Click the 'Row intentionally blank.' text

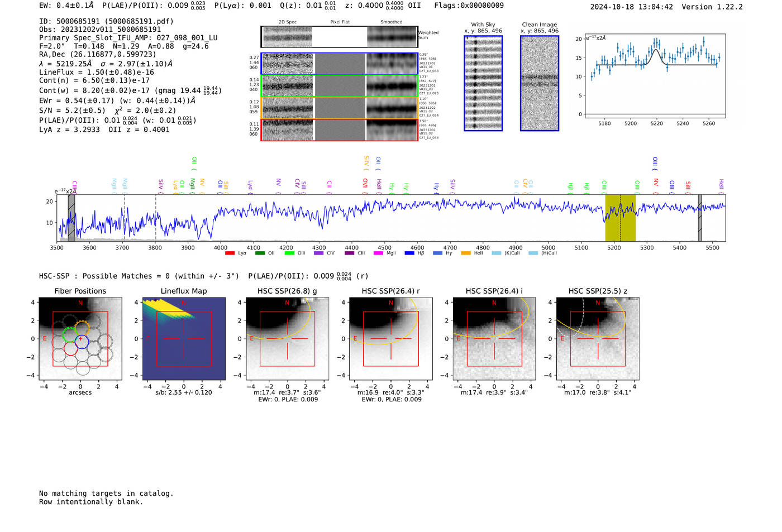pos(91,502)
